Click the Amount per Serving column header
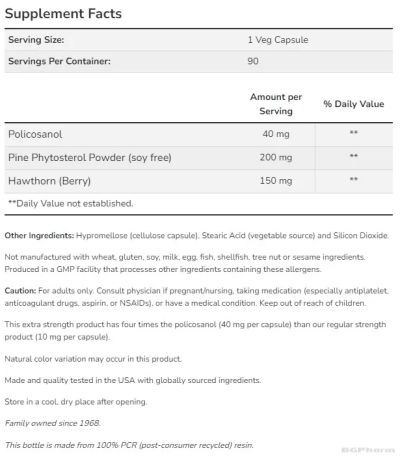 (x=276, y=104)
